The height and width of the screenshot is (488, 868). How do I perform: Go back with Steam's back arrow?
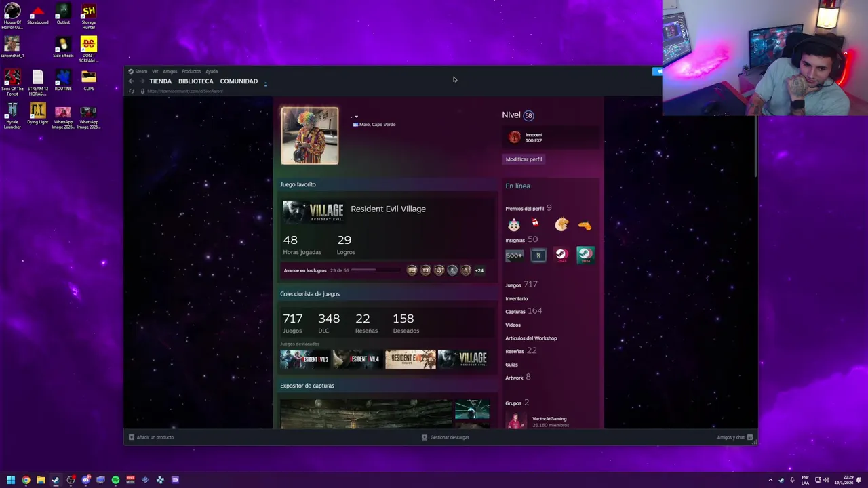132,81
